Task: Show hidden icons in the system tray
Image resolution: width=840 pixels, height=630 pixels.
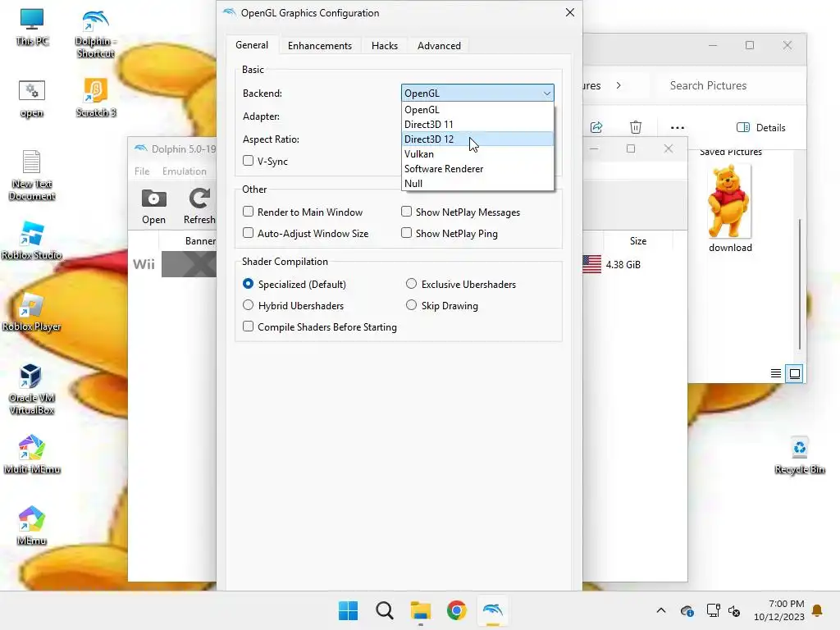Action: (661, 610)
